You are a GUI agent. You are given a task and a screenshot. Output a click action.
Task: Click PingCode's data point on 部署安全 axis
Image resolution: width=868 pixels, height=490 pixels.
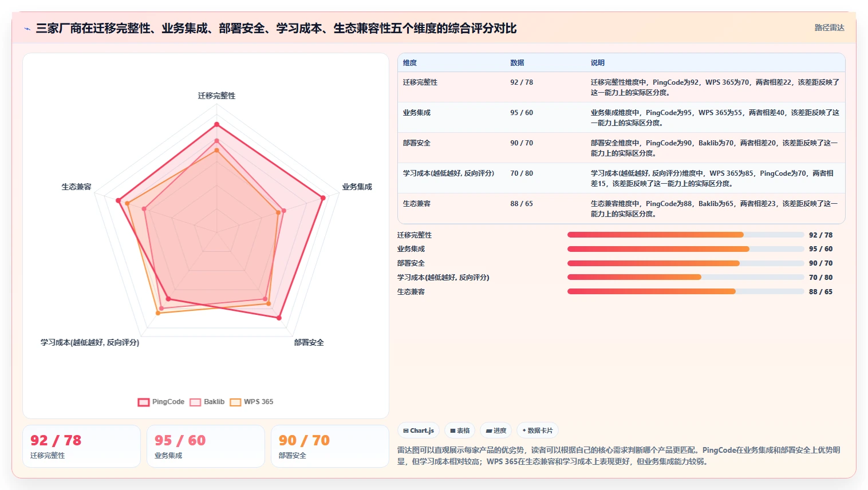pyautogui.click(x=279, y=318)
